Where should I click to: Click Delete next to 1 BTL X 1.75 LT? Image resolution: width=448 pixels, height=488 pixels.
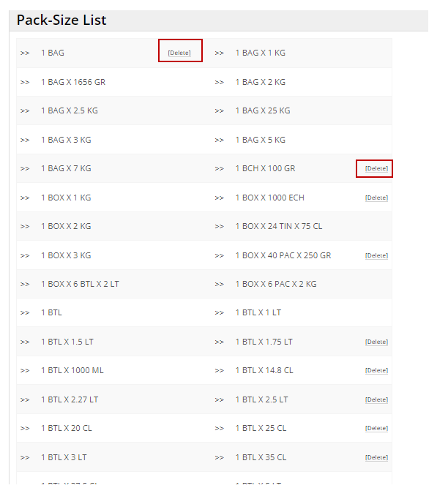(376, 342)
